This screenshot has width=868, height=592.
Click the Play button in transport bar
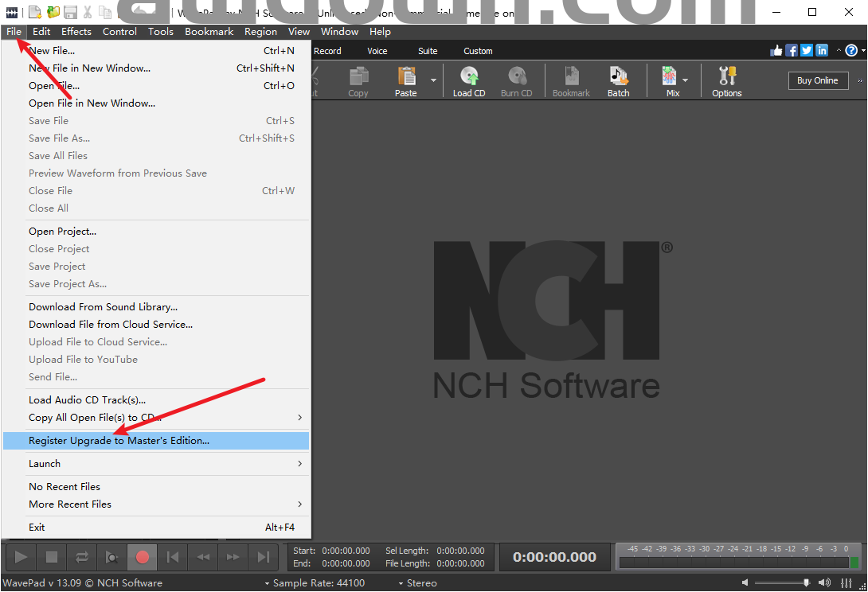pyautogui.click(x=22, y=557)
